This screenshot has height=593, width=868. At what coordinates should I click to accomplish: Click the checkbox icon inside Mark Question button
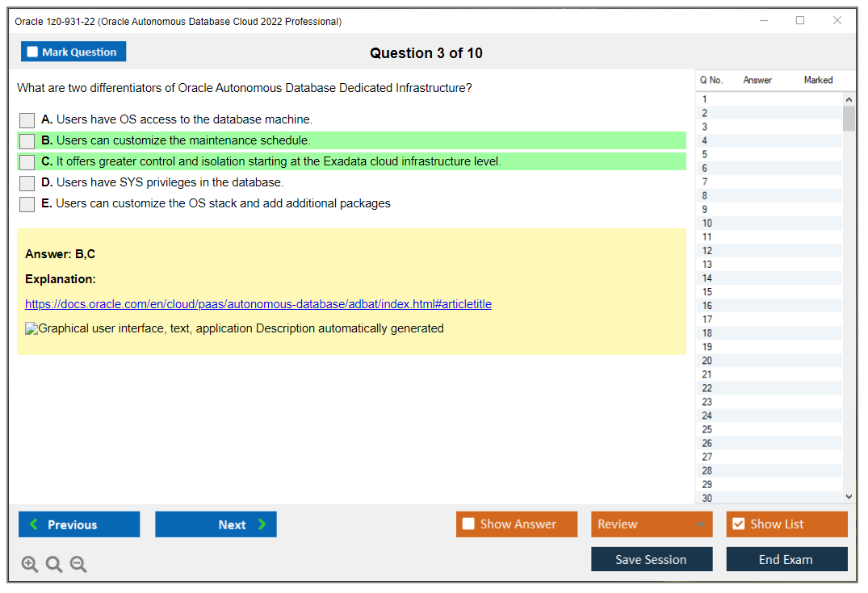pyautogui.click(x=31, y=51)
